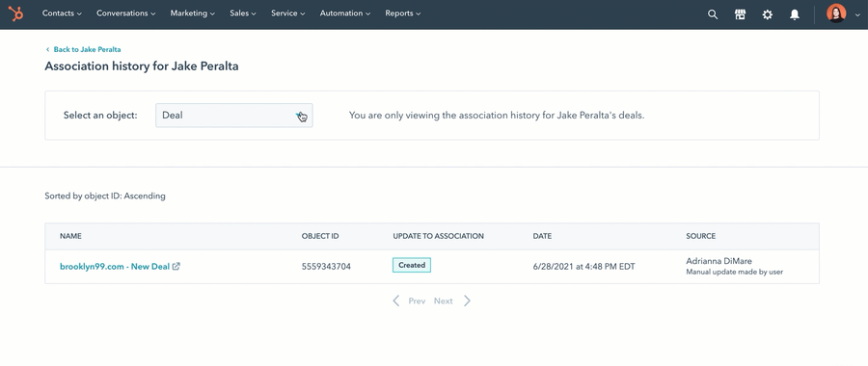
Task: Open the Marketing menu
Action: point(193,13)
